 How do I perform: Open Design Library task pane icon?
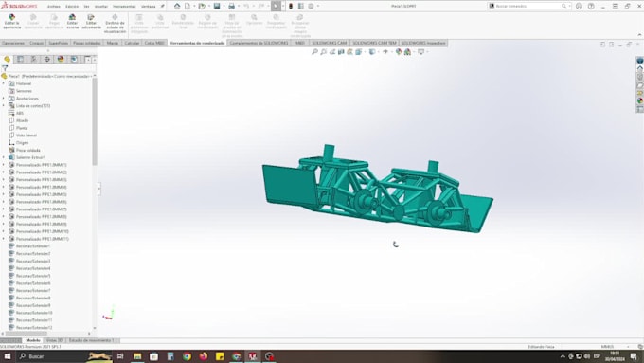coord(640,77)
